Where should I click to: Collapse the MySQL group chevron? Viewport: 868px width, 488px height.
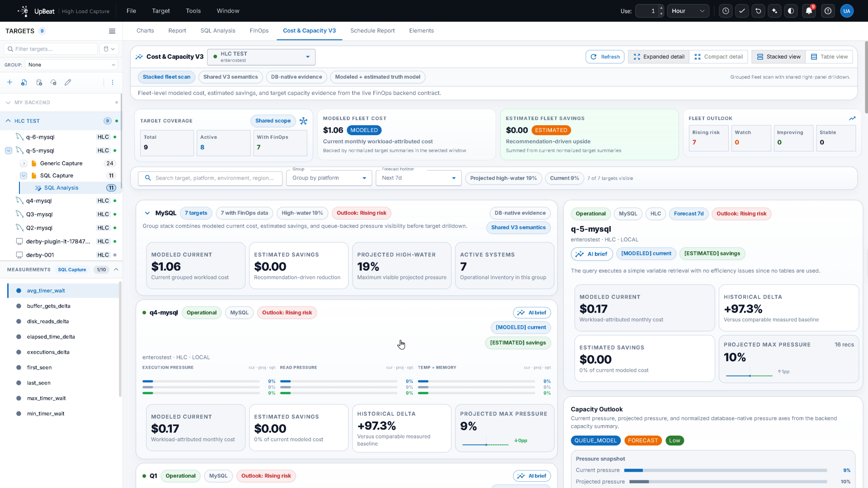pos(147,213)
